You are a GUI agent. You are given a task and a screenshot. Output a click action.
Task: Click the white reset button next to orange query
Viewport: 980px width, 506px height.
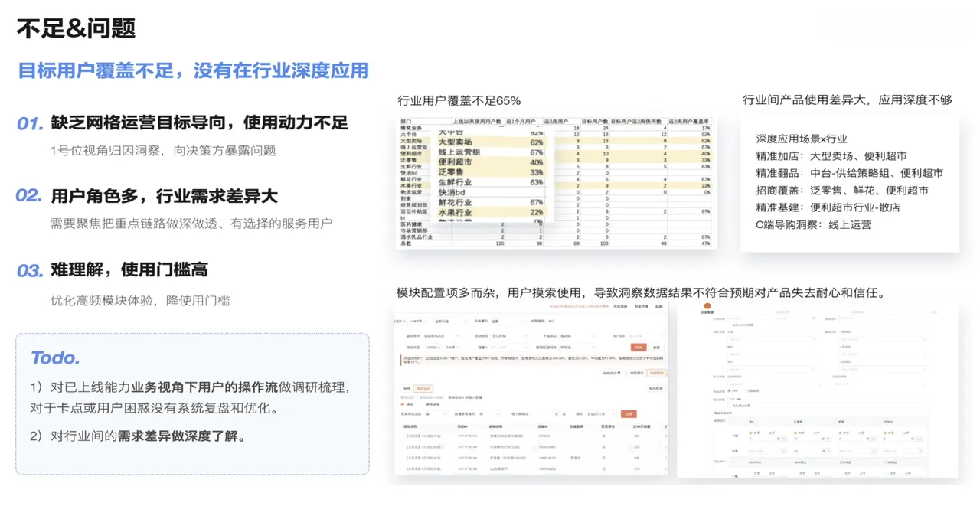[656, 348]
